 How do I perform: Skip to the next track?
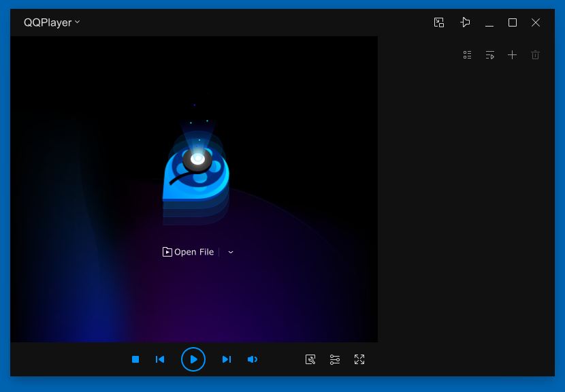(x=227, y=359)
